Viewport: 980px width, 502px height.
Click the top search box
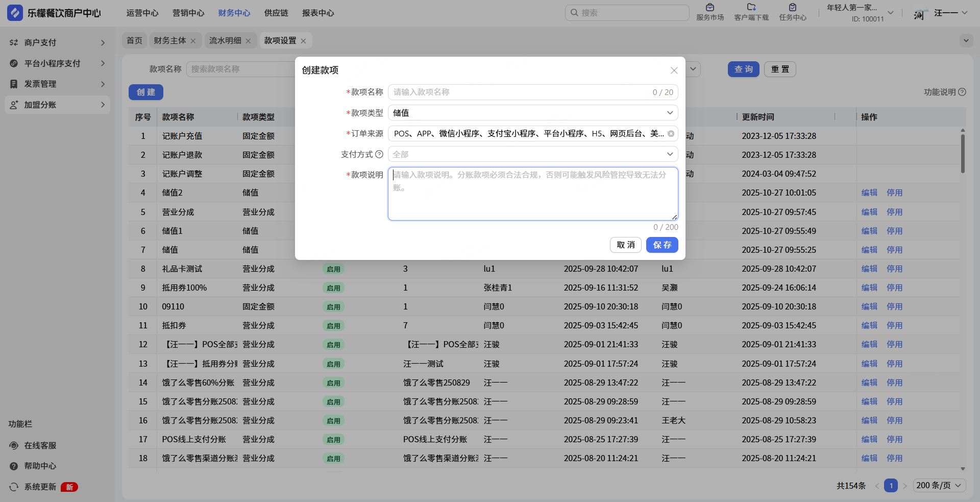(627, 13)
